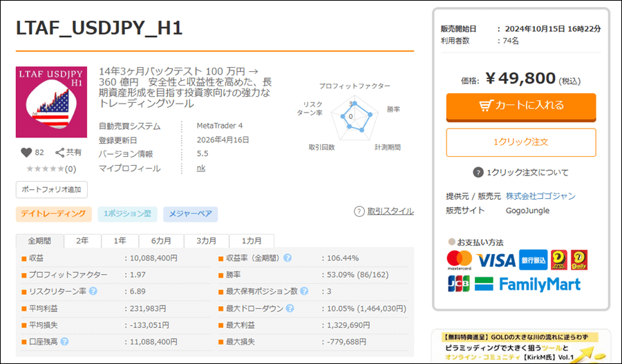Switch to the 2年 tab

click(82, 241)
